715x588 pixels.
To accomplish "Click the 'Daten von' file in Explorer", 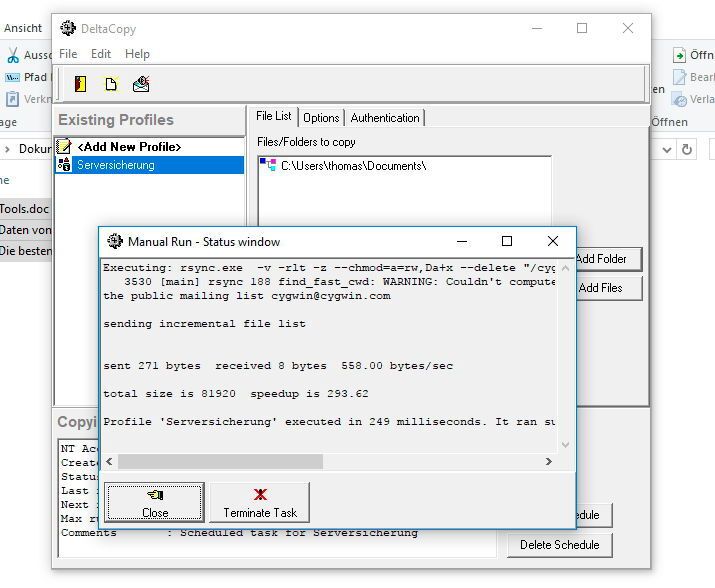I will click(x=26, y=230).
